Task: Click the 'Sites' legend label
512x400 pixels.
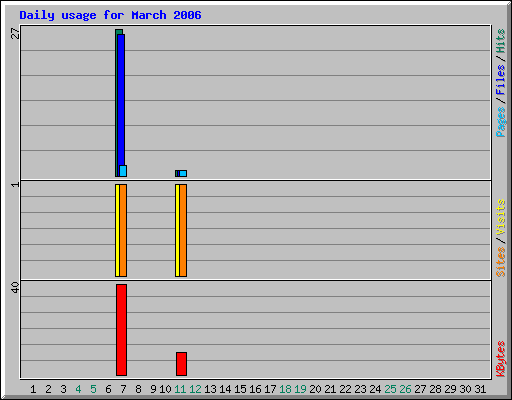Action: (500, 262)
